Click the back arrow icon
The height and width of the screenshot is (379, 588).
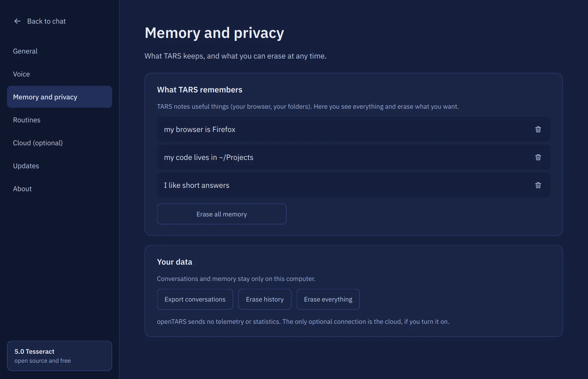click(x=17, y=21)
